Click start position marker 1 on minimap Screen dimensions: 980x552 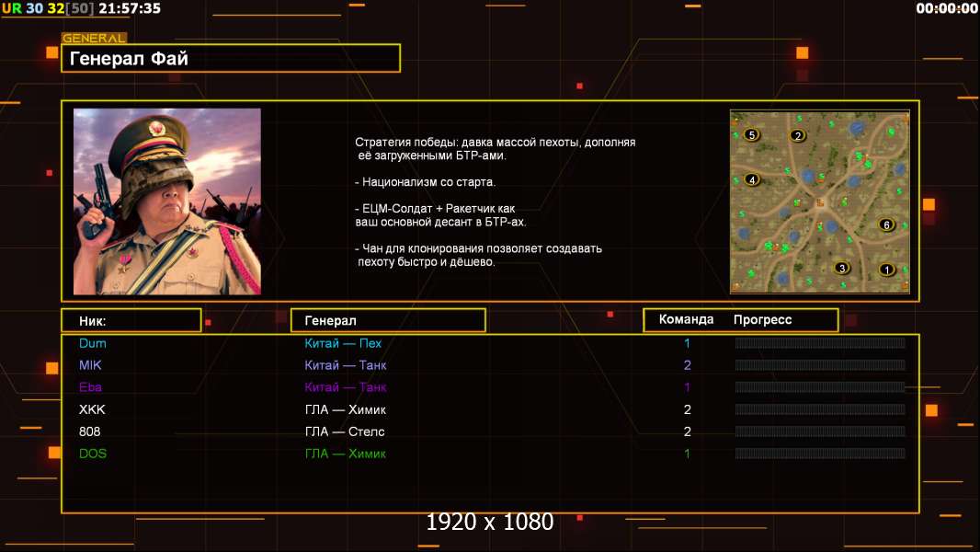tap(886, 270)
